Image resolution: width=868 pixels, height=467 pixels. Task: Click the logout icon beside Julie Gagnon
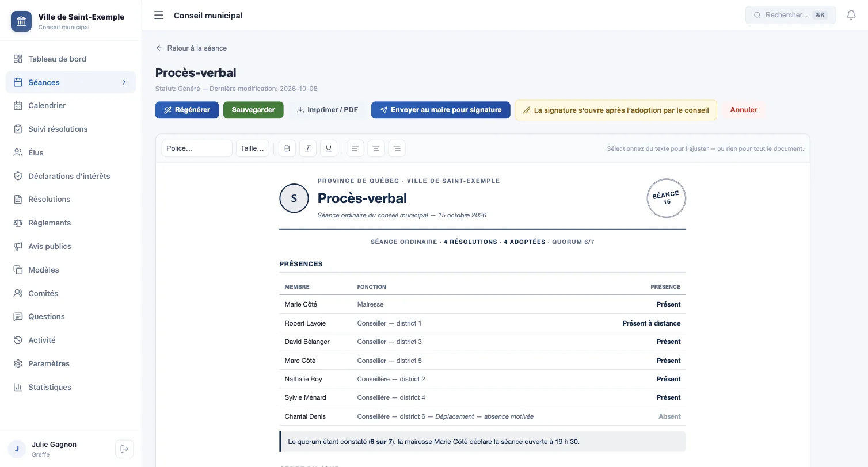tap(124, 449)
